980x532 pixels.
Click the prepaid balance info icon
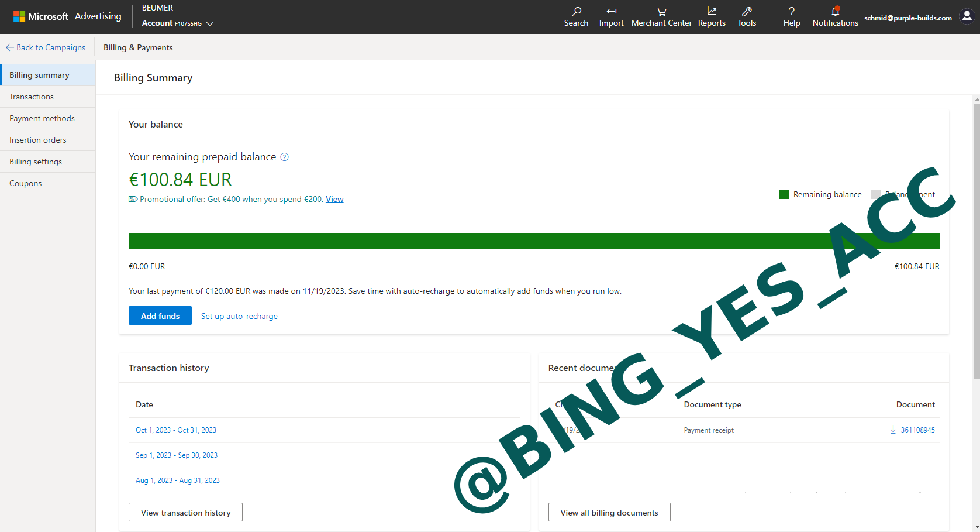click(284, 157)
